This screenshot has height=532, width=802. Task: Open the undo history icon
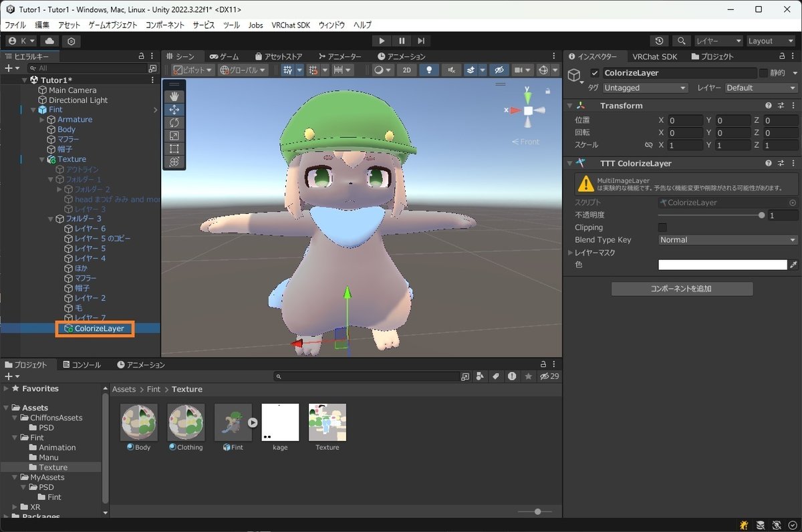(x=660, y=41)
